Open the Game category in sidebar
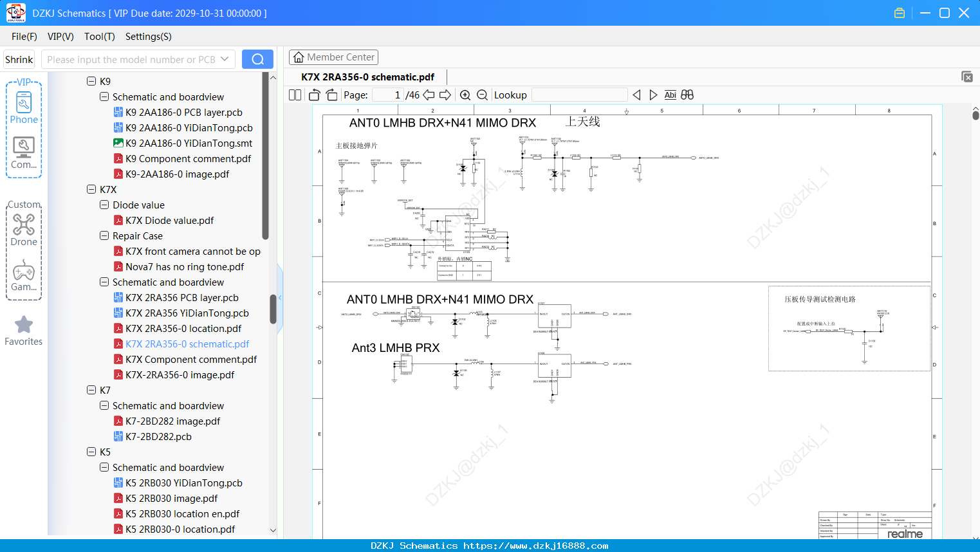The height and width of the screenshot is (552, 980). [24, 275]
